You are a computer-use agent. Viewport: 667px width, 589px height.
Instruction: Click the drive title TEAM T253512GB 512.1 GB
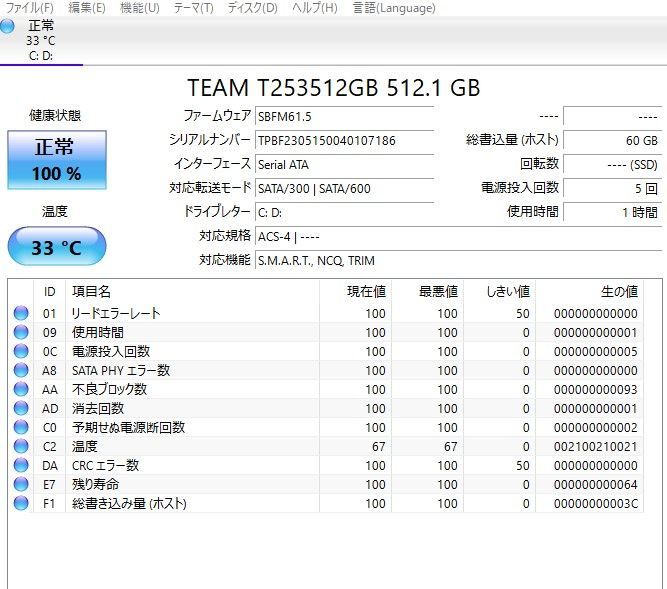point(334,88)
